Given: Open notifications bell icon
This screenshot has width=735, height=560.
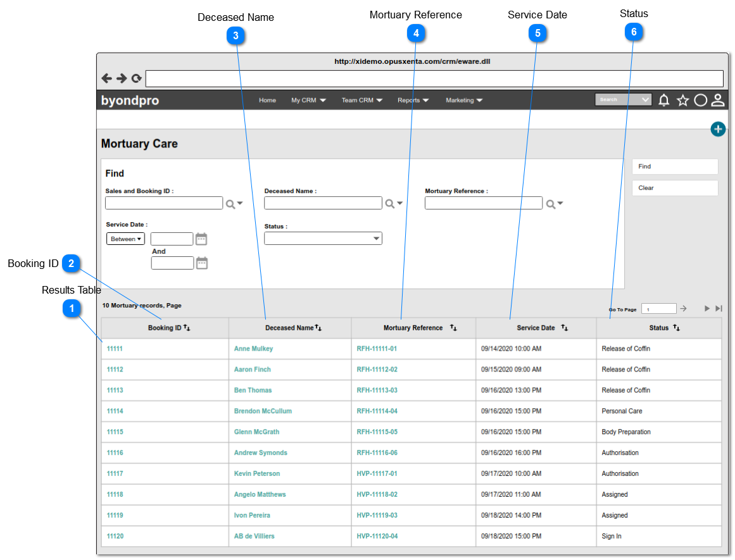Looking at the screenshot, I should pos(663,100).
